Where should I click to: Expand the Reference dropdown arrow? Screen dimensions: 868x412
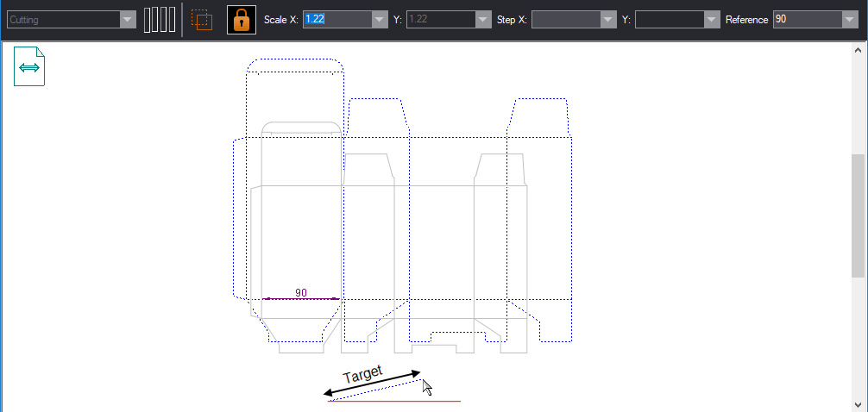pos(849,19)
